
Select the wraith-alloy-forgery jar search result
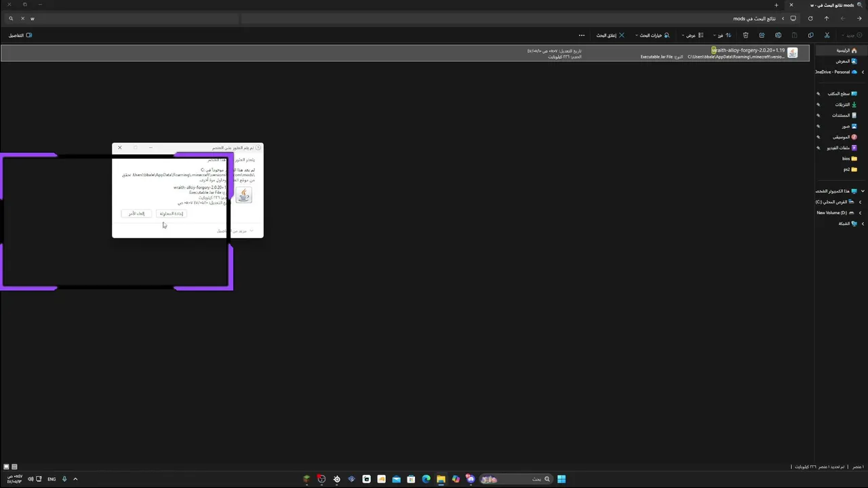coord(405,53)
